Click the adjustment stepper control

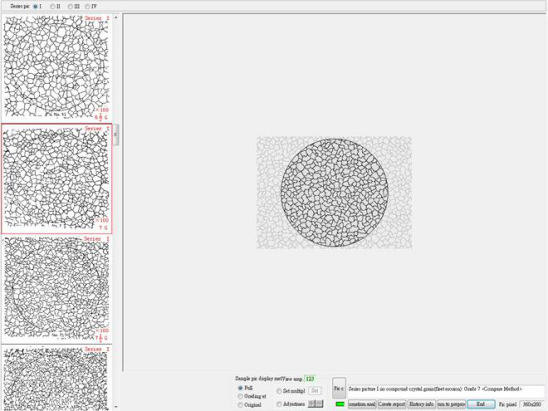click(315, 404)
